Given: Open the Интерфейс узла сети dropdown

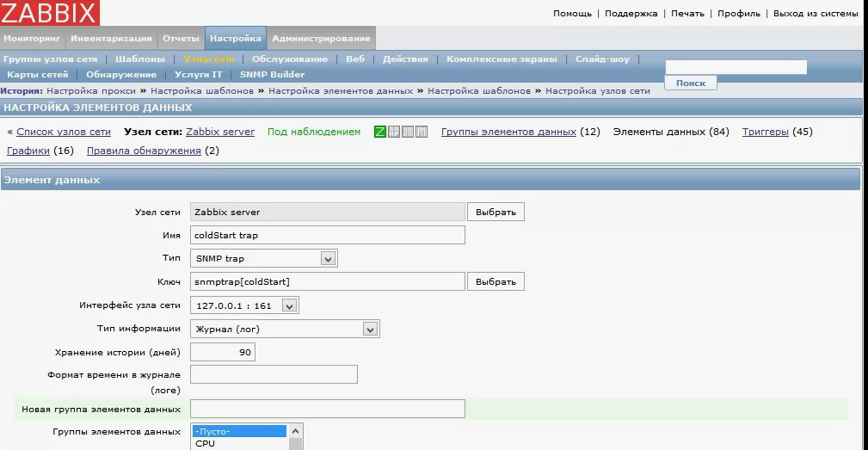Looking at the screenshot, I should (244, 305).
